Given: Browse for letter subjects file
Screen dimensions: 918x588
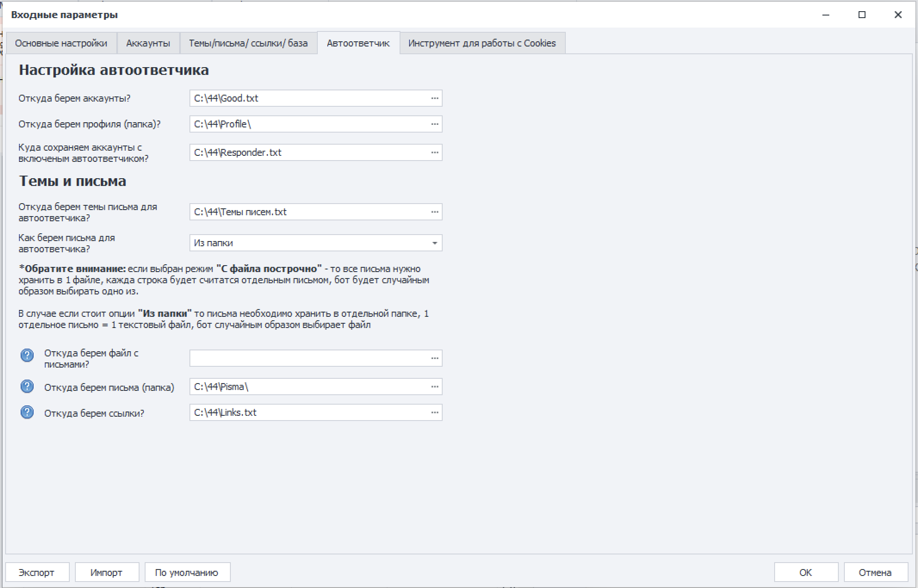Looking at the screenshot, I should tap(434, 212).
